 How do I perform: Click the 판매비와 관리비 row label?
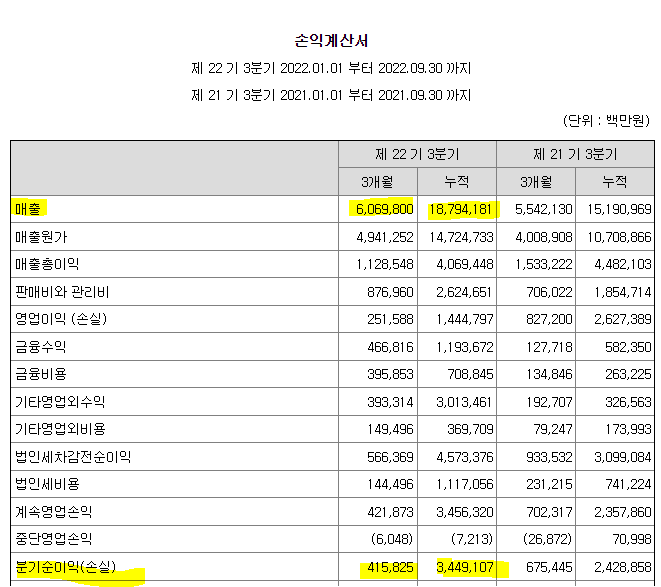point(62,292)
